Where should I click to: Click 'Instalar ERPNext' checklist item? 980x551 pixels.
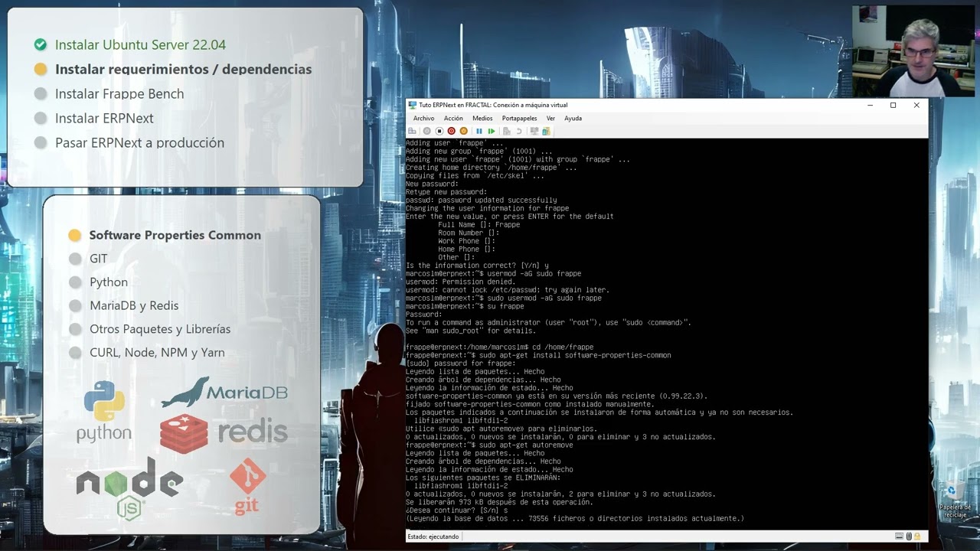pyautogui.click(x=104, y=119)
